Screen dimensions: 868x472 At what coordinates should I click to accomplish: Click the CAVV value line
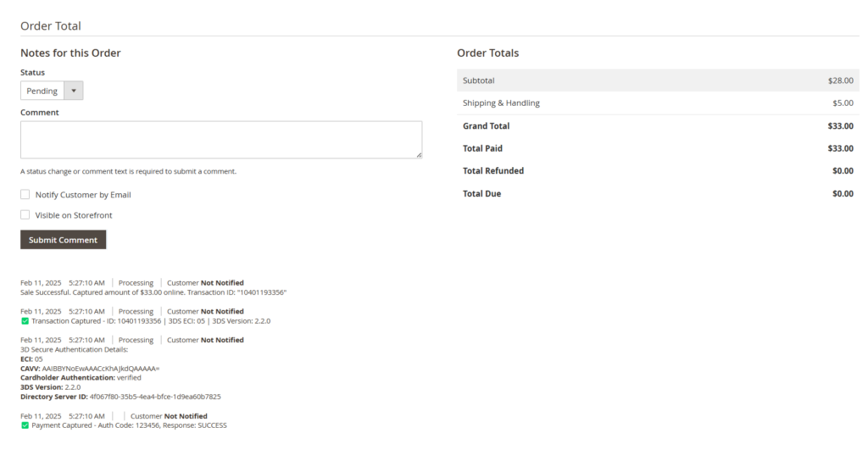pyautogui.click(x=90, y=369)
